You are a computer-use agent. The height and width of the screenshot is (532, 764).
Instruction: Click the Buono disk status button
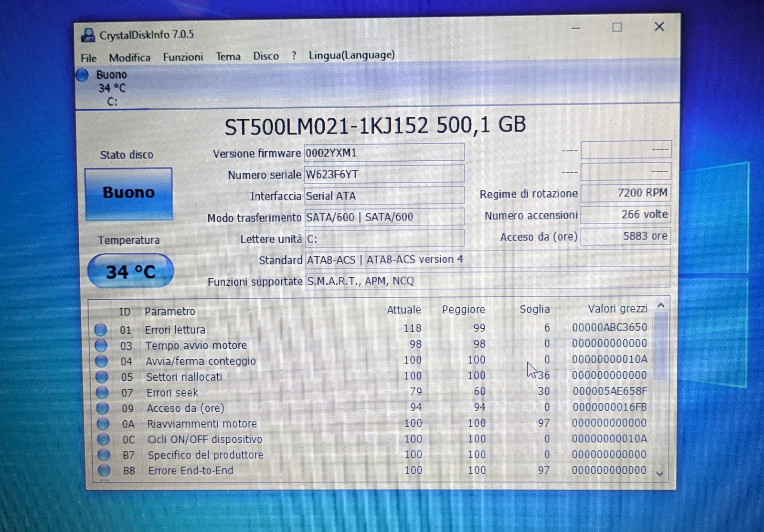click(128, 194)
